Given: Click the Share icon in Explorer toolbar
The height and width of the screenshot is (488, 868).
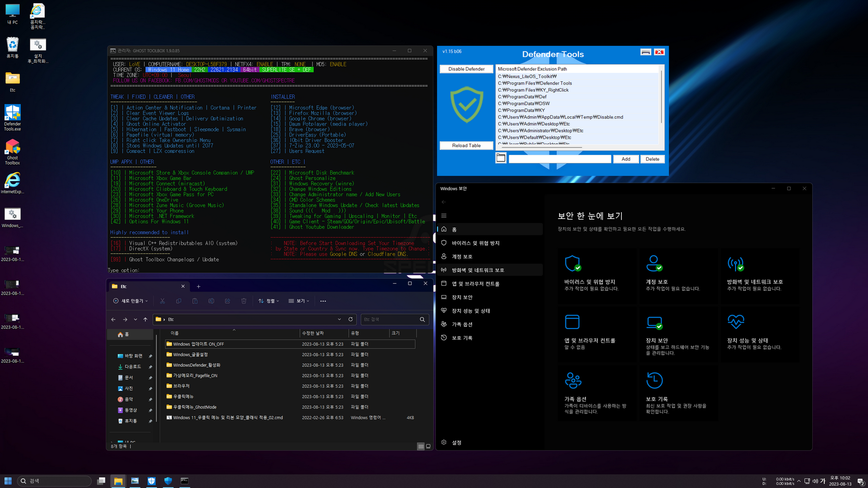Looking at the screenshot, I should click(x=227, y=301).
